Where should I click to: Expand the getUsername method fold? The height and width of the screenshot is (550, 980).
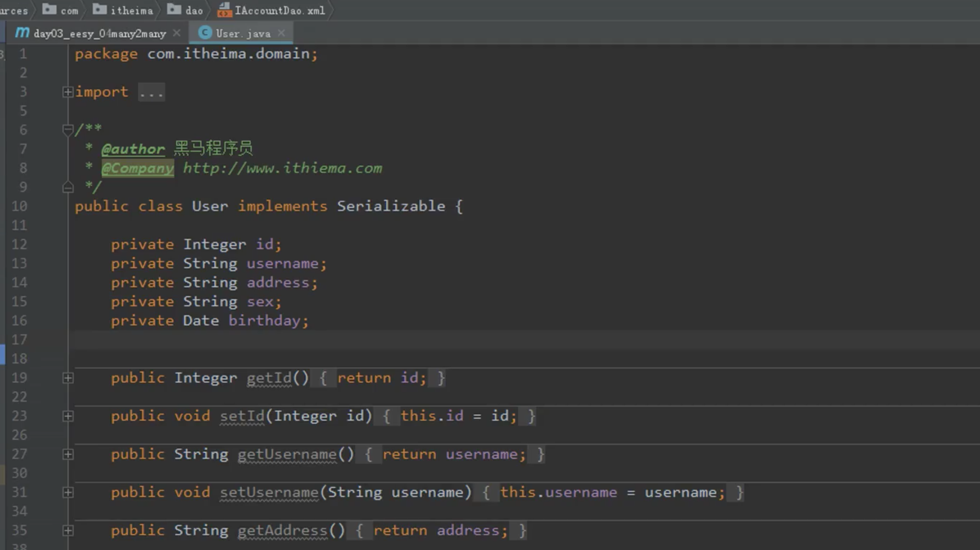68,454
